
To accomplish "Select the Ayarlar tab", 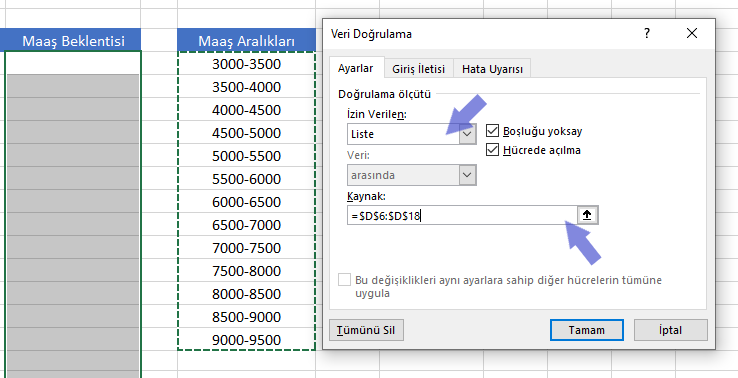I will tap(356, 68).
